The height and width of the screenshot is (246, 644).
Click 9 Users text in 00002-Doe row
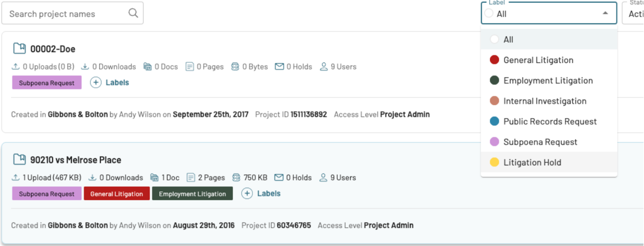tap(343, 67)
